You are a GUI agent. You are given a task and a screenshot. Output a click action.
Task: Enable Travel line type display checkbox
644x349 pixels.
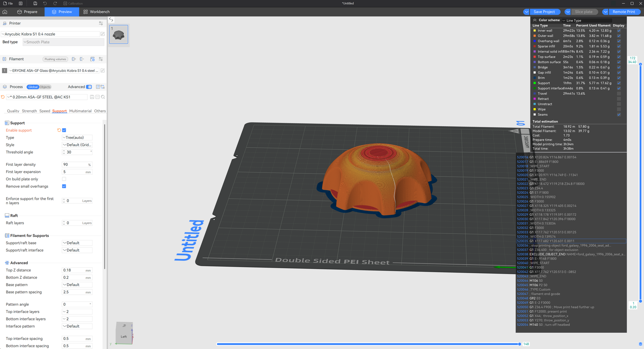[619, 94]
